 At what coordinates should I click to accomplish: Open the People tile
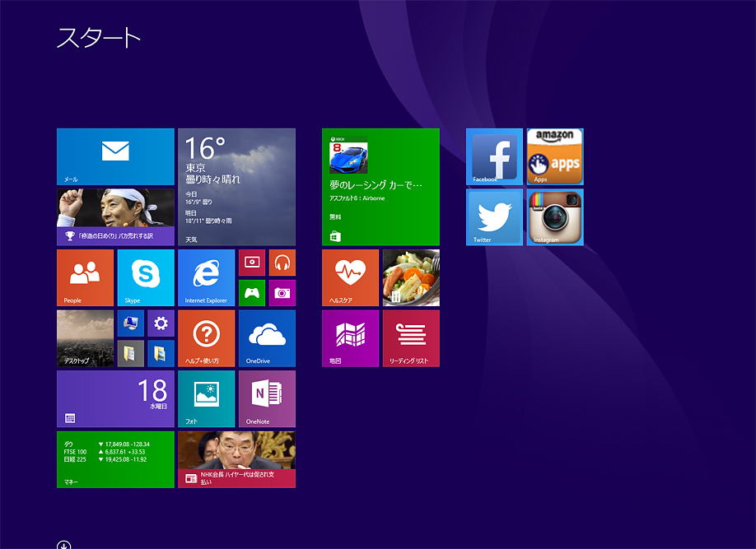(86, 277)
